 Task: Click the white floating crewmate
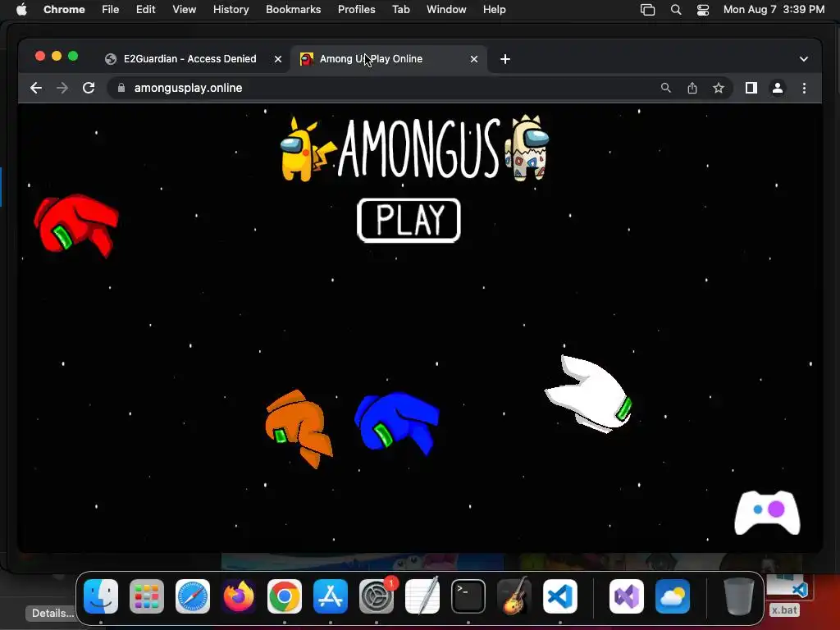(588, 395)
